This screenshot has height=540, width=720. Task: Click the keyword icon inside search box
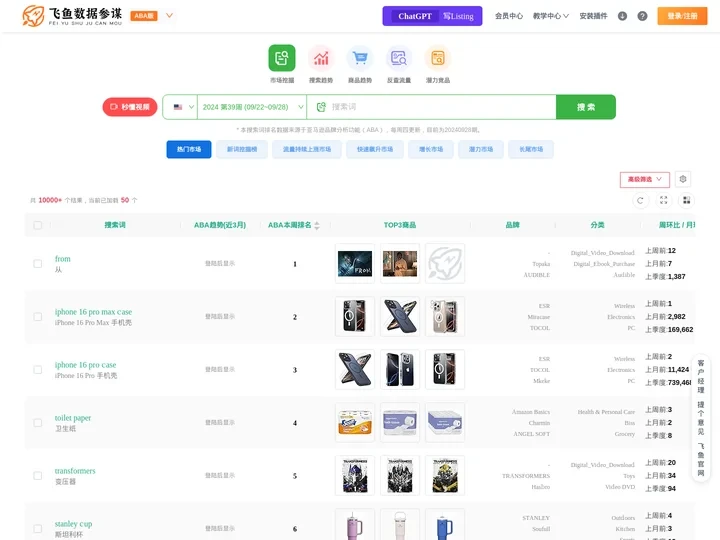[x=321, y=107]
